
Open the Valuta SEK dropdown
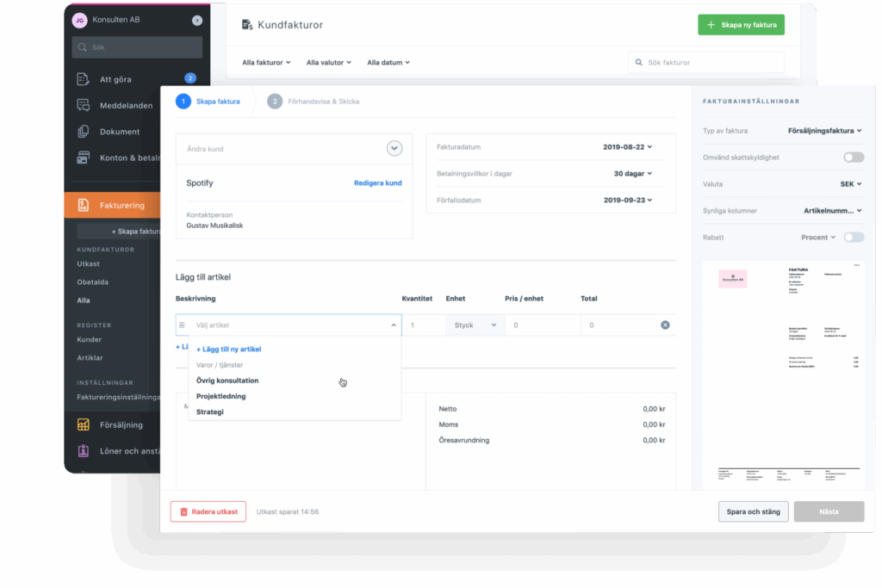point(850,184)
